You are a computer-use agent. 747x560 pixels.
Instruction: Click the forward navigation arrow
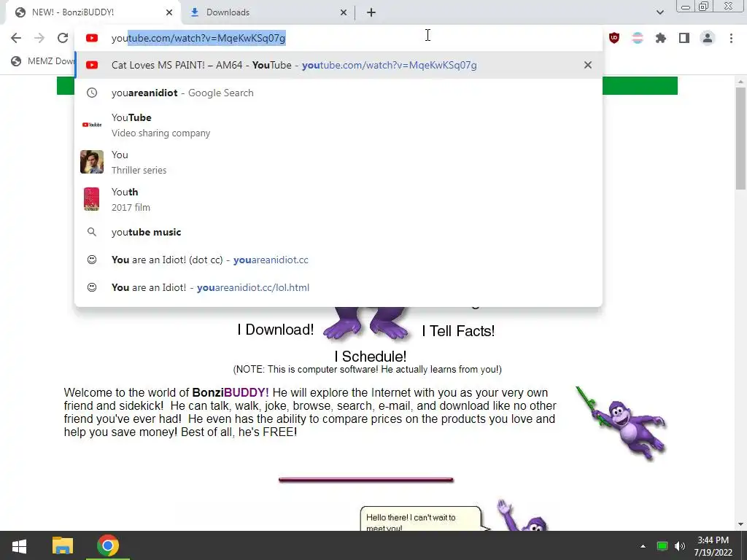tap(39, 38)
